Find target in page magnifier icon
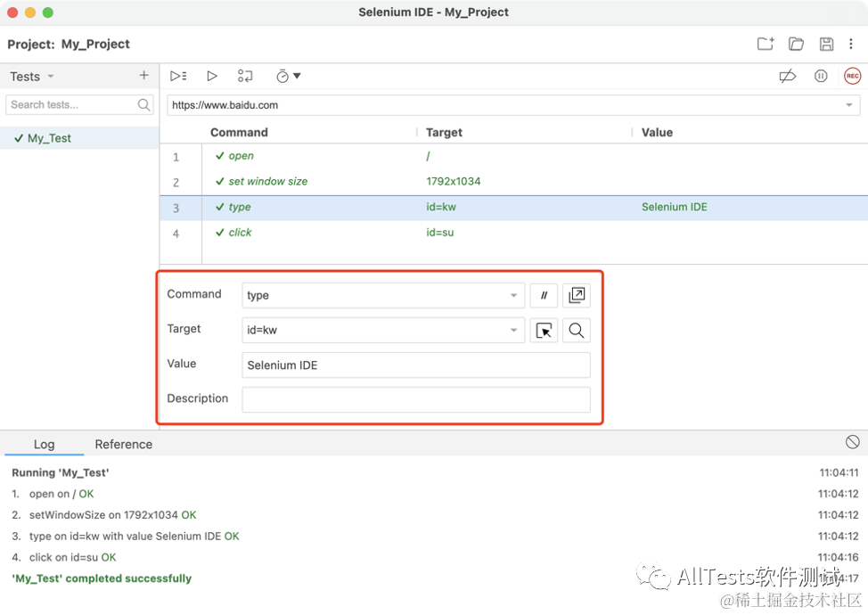The image size is (868, 615). point(577,331)
